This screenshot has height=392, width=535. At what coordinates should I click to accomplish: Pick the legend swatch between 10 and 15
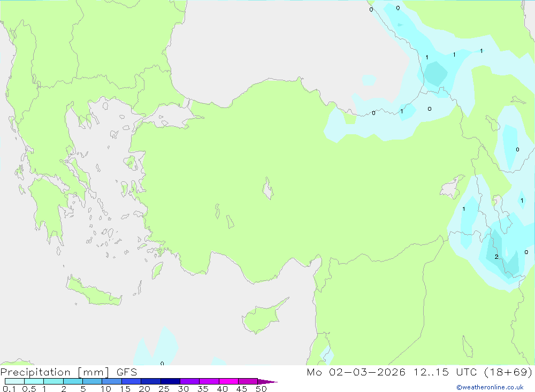click(x=112, y=381)
